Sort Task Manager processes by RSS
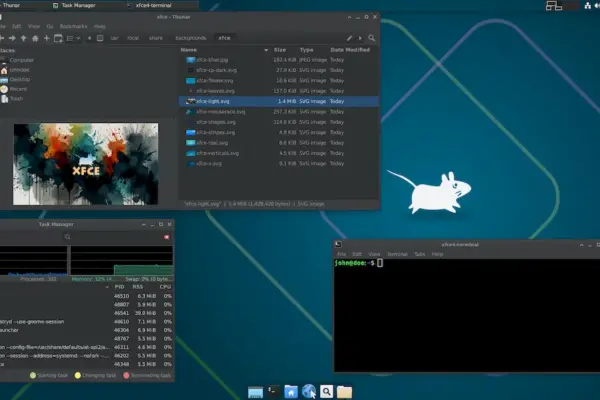Image resolution: width=600 pixels, height=400 pixels. (x=138, y=287)
